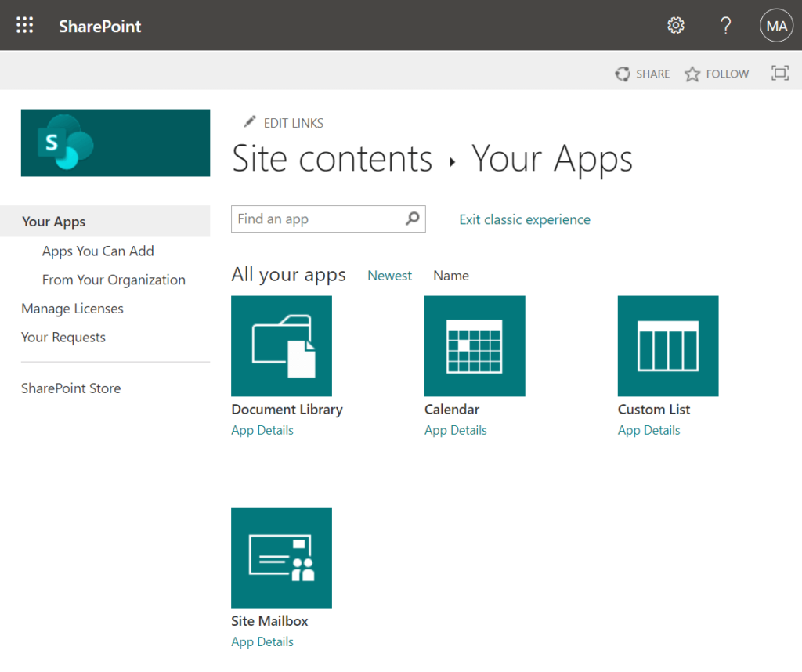Click the Share sync icon
The image size is (802, 672).
pyautogui.click(x=622, y=74)
